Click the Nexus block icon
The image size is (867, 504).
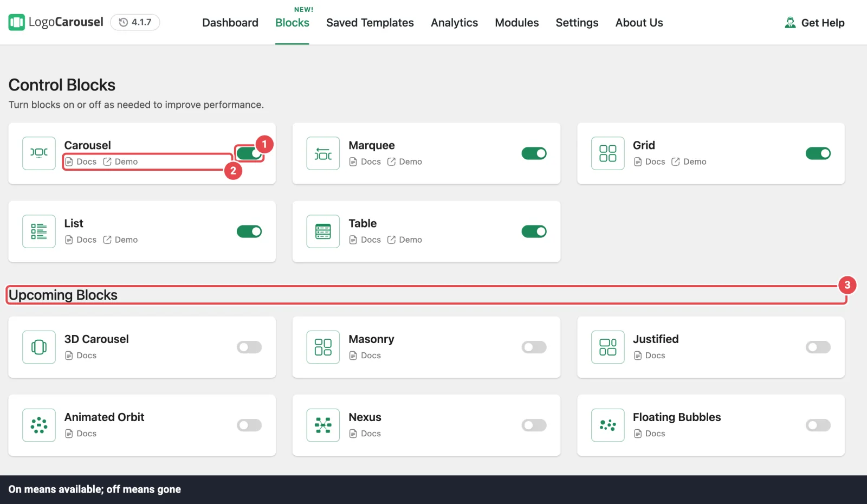pyautogui.click(x=323, y=425)
